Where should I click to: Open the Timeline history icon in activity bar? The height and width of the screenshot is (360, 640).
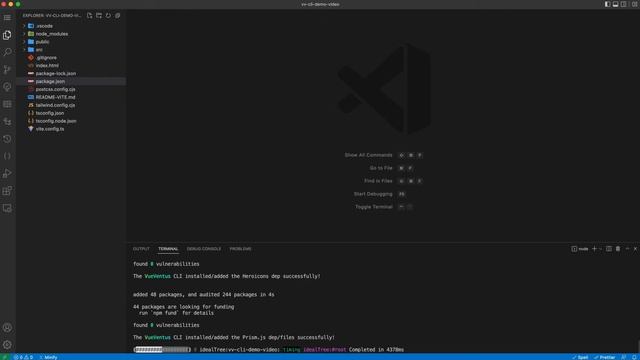7,139
